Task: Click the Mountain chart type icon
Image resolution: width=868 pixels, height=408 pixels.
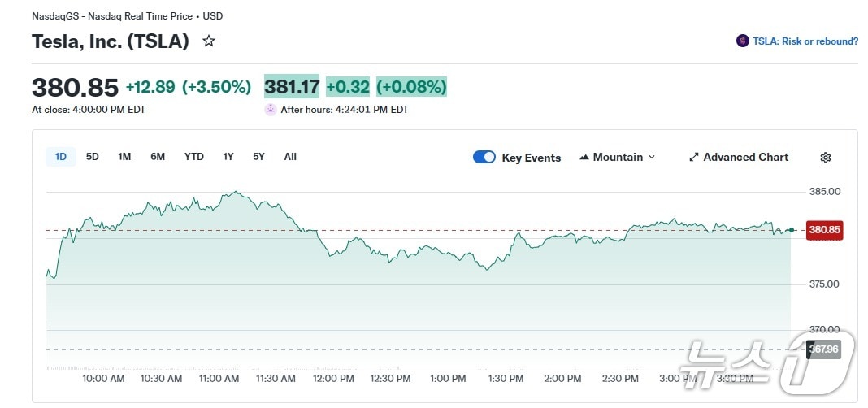Action: (584, 158)
